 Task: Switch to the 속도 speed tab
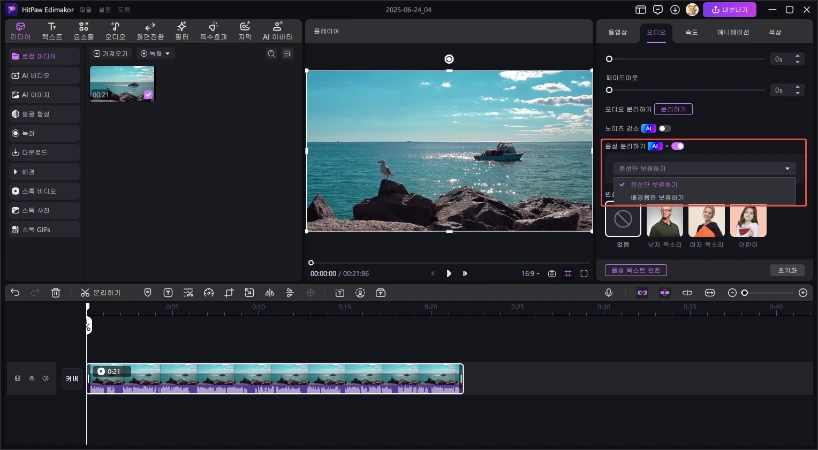(x=691, y=32)
